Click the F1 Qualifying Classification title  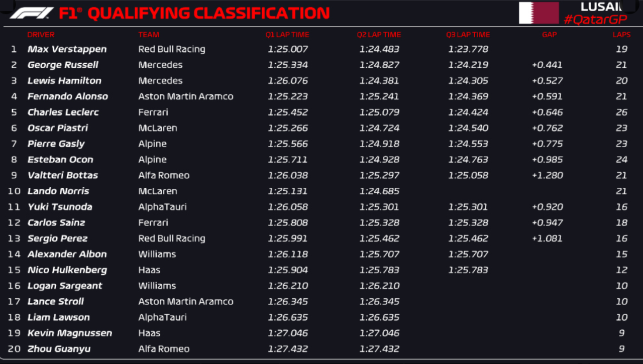click(194, 13)
